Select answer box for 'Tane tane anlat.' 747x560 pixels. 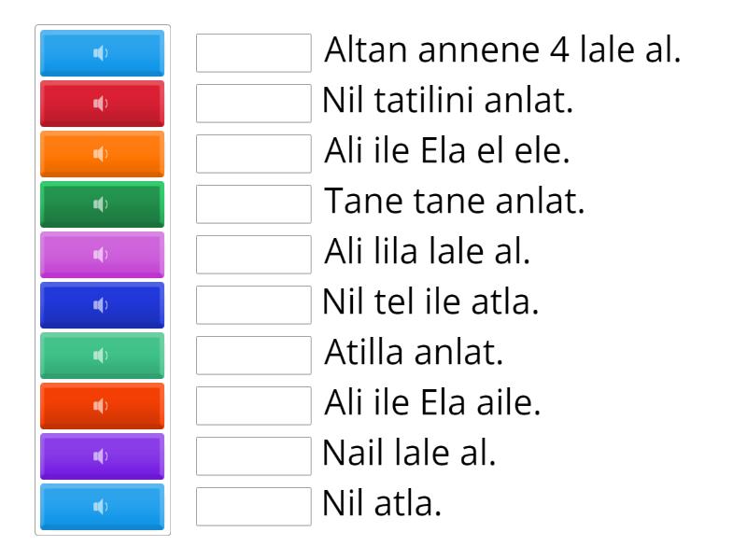pyautogui.click(x=254, y=204)
